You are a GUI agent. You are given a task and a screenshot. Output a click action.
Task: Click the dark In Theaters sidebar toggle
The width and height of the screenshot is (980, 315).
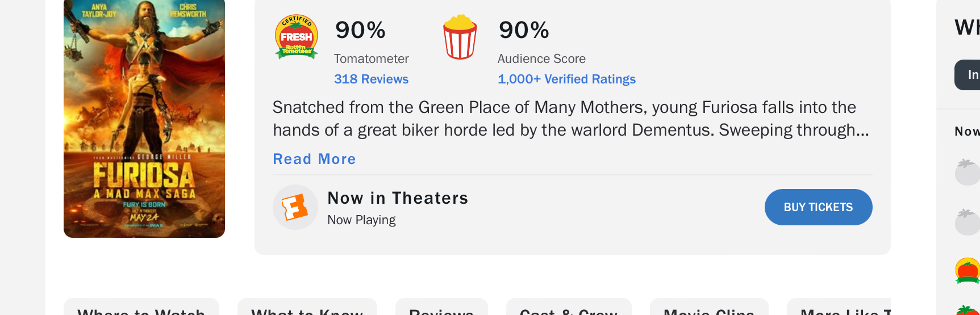click(x=968, y=75)
